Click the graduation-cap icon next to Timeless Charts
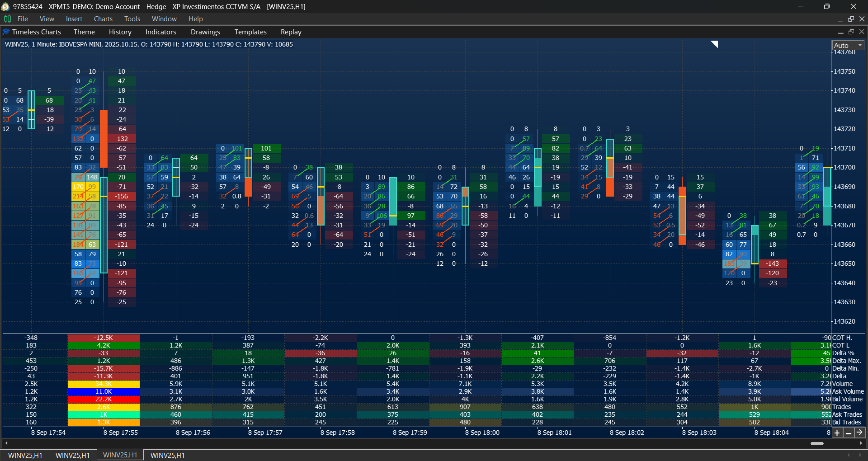 coord(6,32)
